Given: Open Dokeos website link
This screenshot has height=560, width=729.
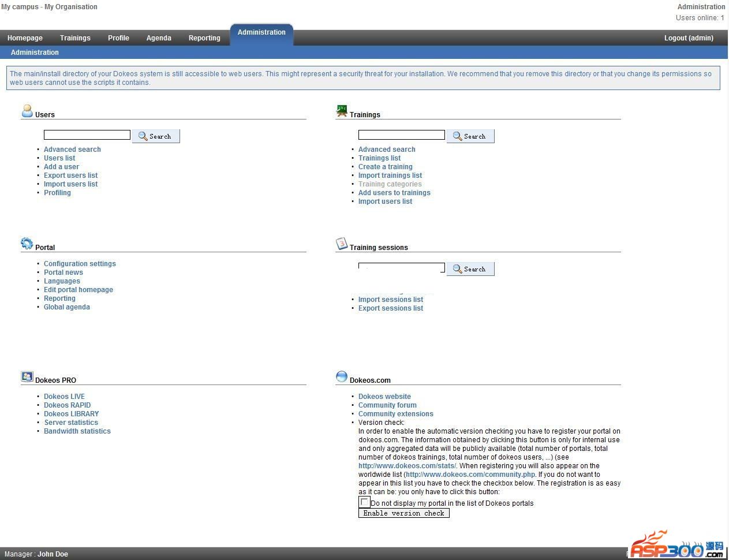Looking at the screenshot, I should tap(384, 397).
